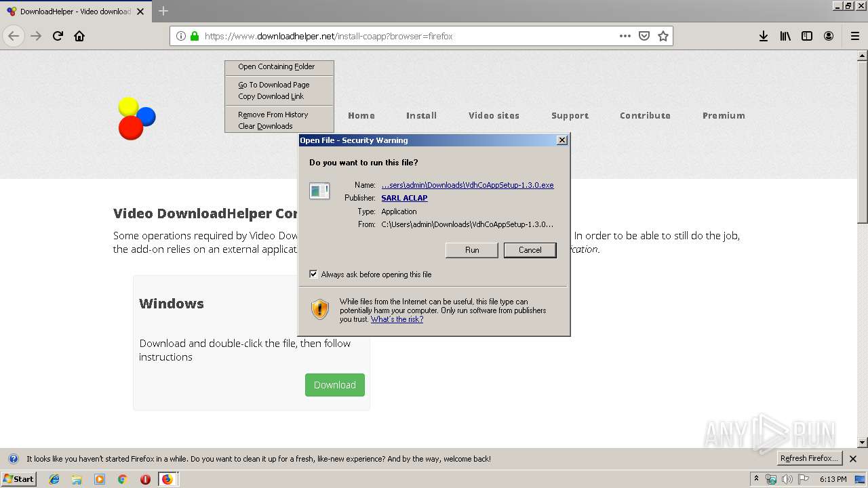The width and height of the screenshot is (868, 488).
Task: Choose Go To Download Page
Action: point(279,85)
